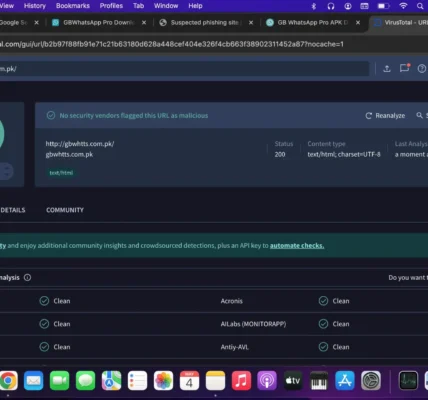Open the VirusTotal notifications icon
Image resolution: width=428 pixels, height=400 pixels.
(405, 68)
